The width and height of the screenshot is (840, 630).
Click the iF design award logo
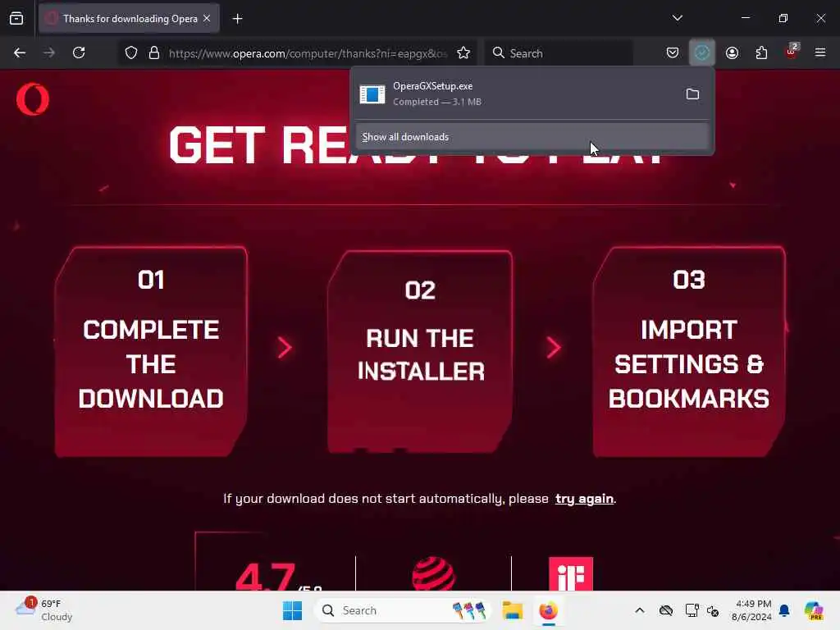pos(571,573)
